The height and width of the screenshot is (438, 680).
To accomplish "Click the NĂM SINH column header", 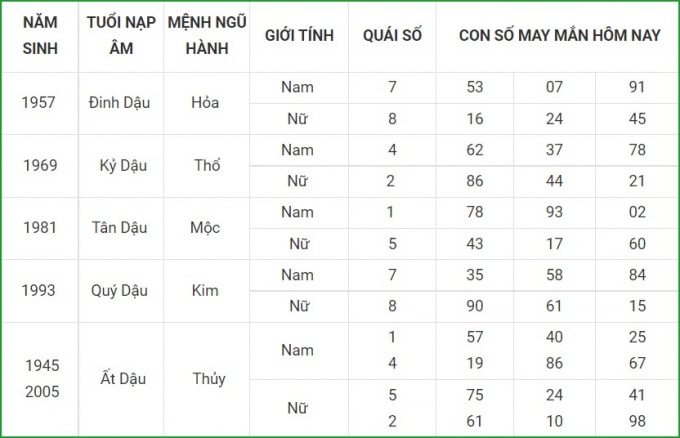I will pyautogui.click(x=40, y=36).
